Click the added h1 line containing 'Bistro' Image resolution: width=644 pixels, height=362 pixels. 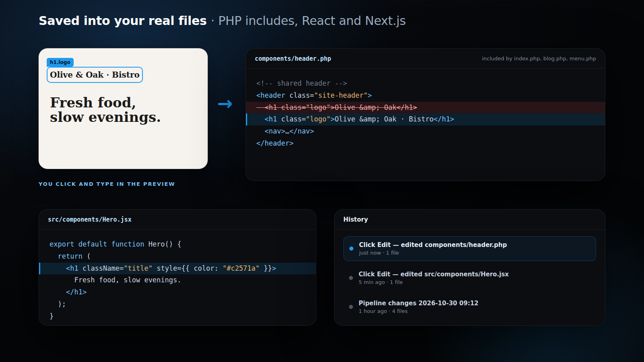pos(425,119)
